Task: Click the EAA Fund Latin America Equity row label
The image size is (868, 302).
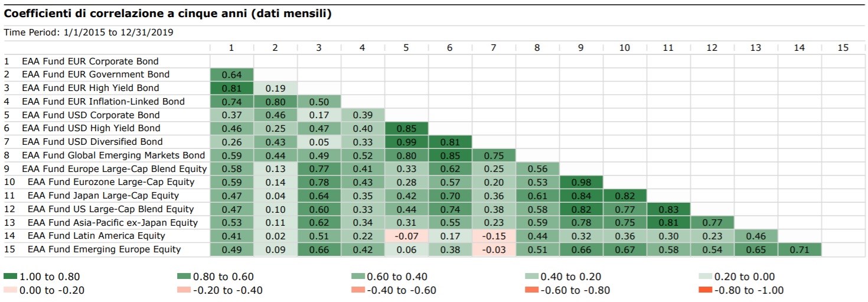Action: coord(96,236)
